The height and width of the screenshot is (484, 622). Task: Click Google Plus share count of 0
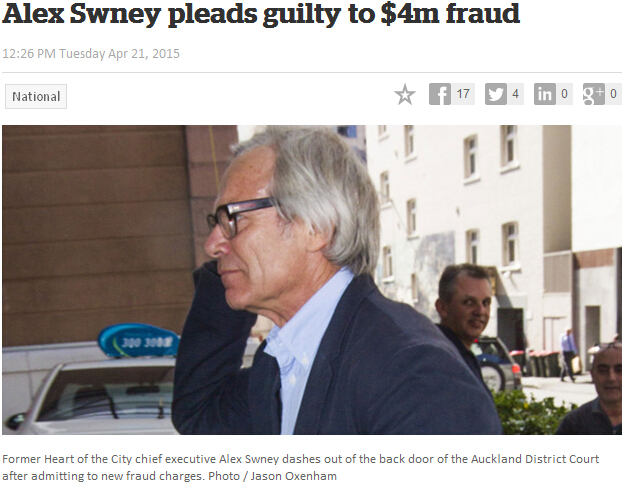point(613,94)
